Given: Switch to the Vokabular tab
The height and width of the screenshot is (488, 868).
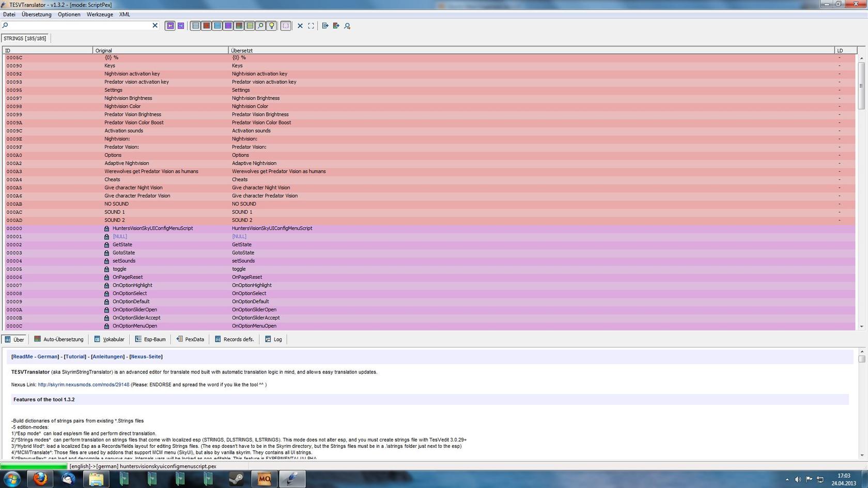Looking at the screenshot, I should (109, 339).
